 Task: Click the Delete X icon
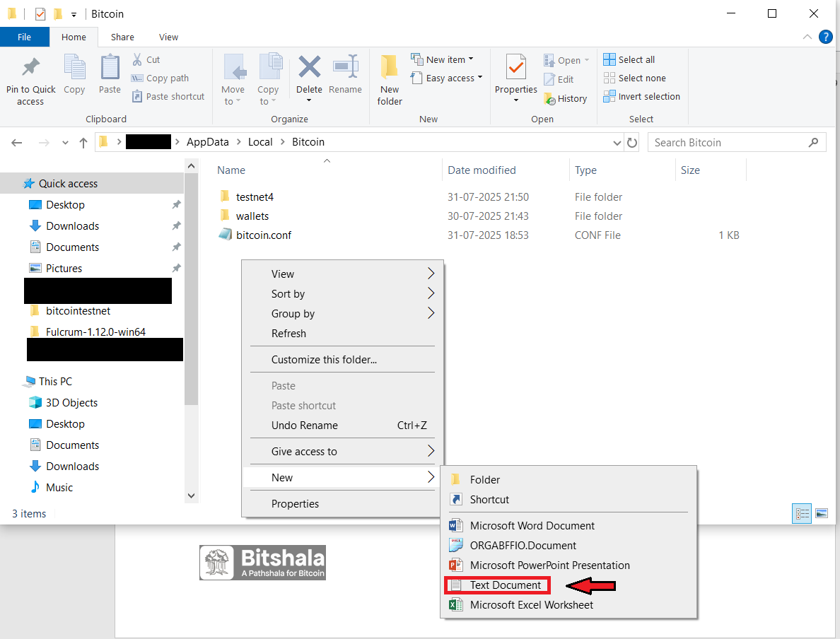click(309, 67)
